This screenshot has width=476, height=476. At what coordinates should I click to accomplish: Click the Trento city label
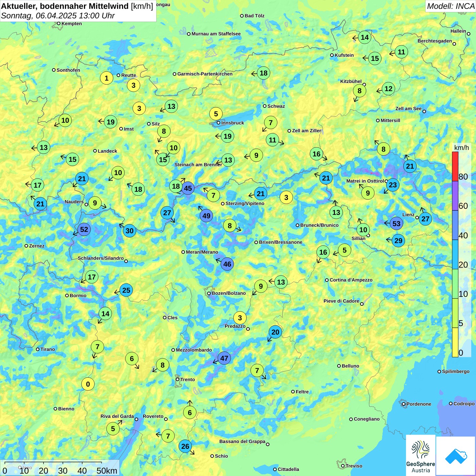click(x=188, y=379)
